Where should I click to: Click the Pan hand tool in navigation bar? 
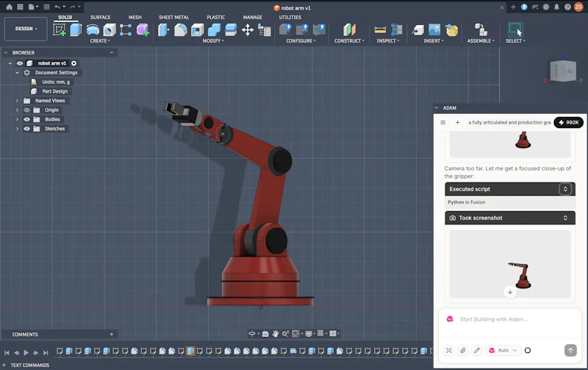(x=276, y=333)
